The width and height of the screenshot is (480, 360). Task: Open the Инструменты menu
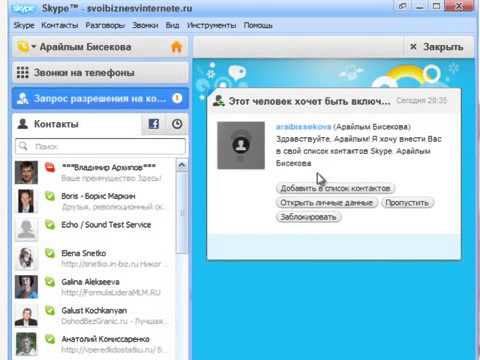pyautogui.click(x=211, y=25)
